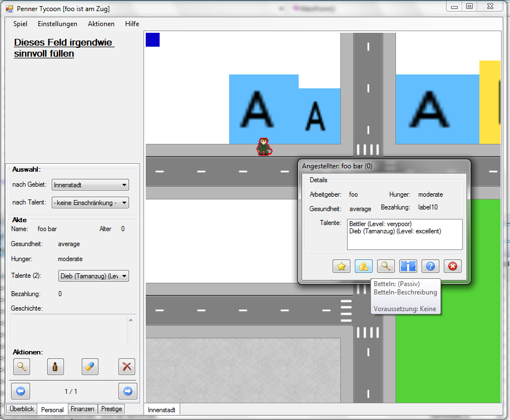Click the star icon in the employee dialog

[341, 266]
